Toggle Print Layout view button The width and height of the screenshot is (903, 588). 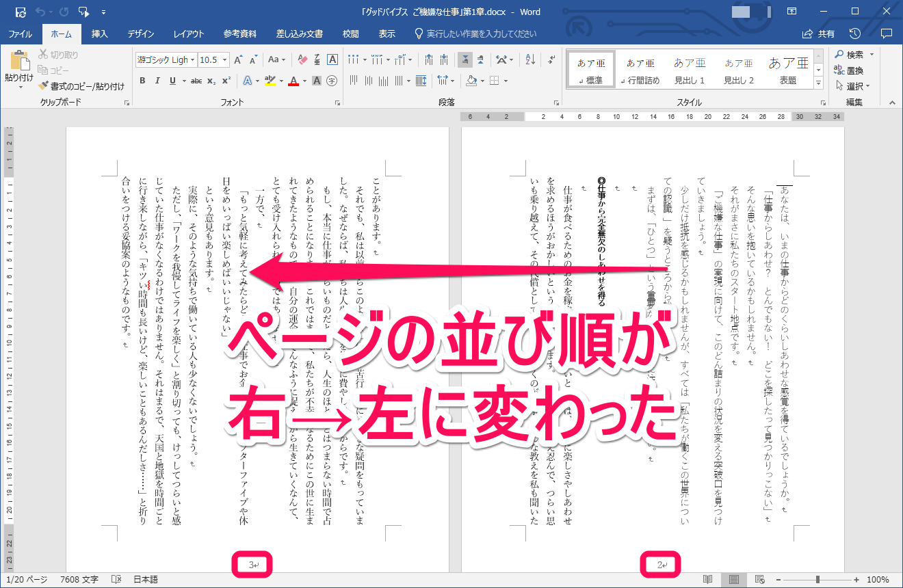coord(734,579)
